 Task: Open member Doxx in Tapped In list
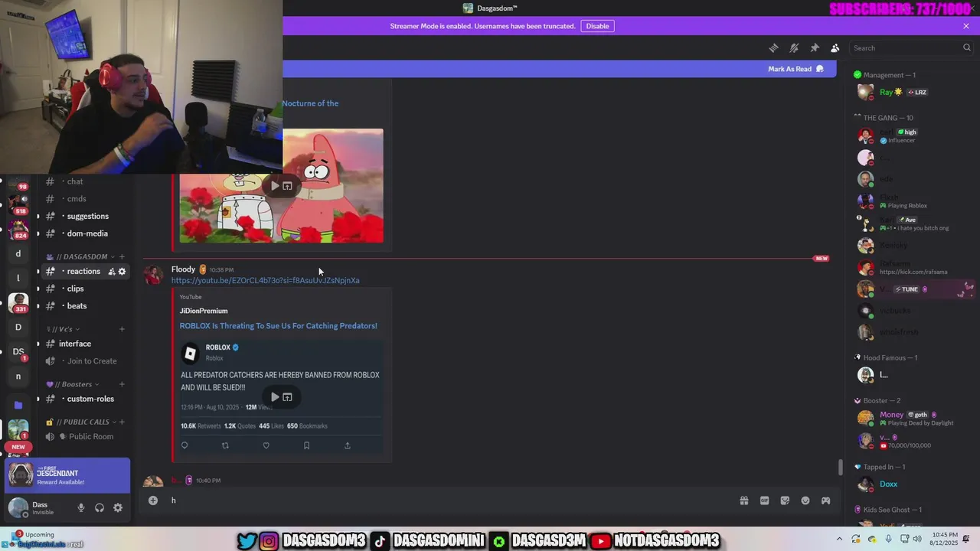tap(911, 484)
